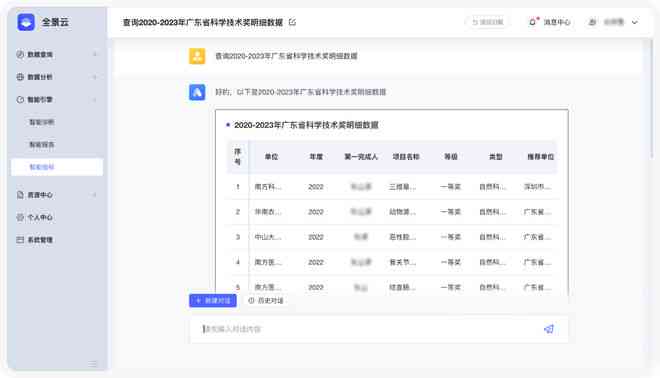The width and height of the screenshot is (660, 378).
Task: Click the 项目名称 column header
Action: (406, 157)
